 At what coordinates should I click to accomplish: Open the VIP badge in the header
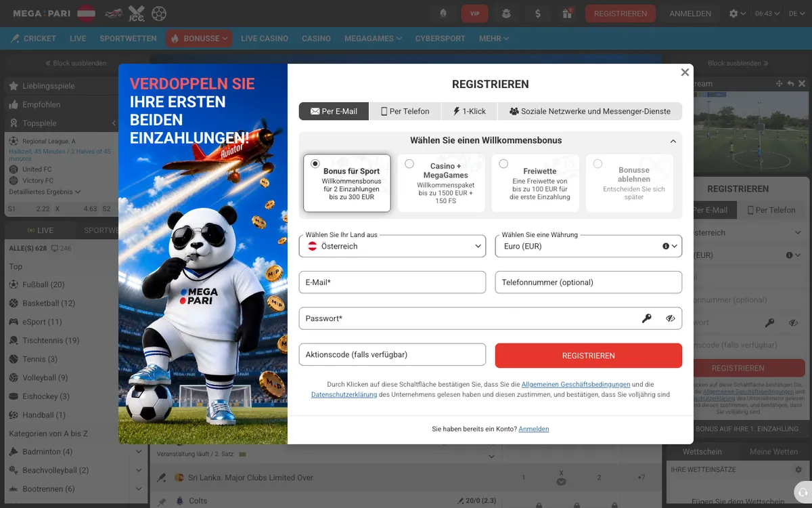tap(474, 14)
